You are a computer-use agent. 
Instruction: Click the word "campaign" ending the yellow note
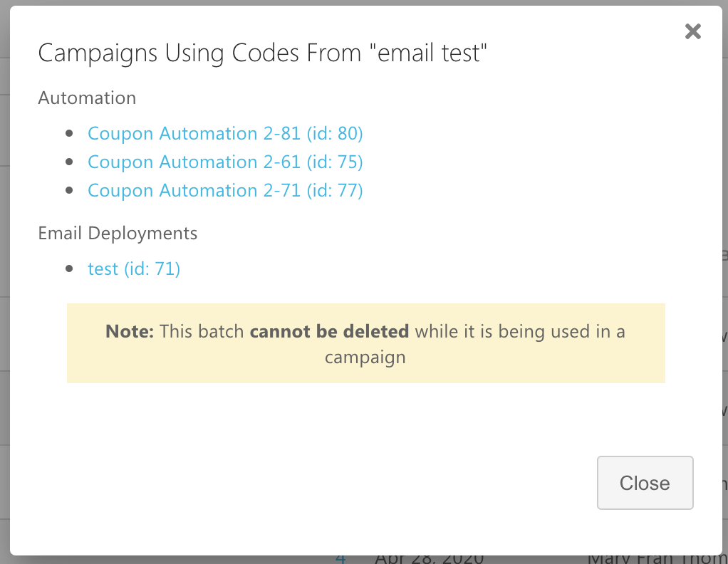click(365, 357)
